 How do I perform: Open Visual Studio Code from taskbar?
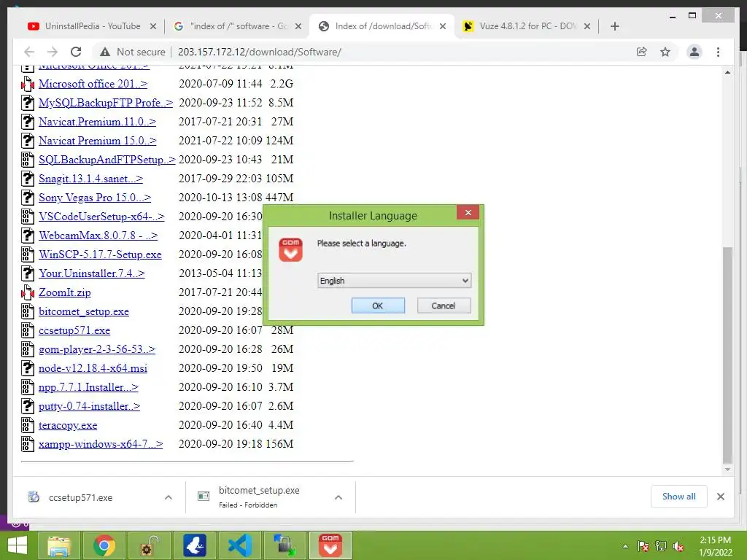239,545
